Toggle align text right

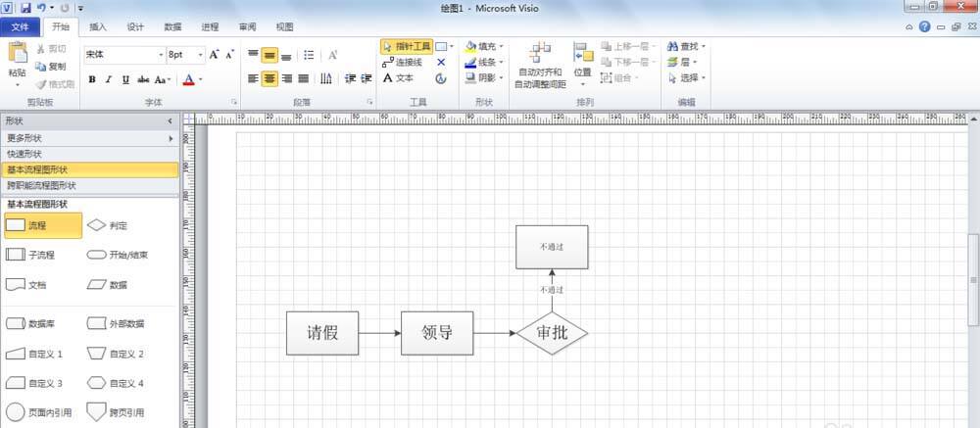[286, 78]
